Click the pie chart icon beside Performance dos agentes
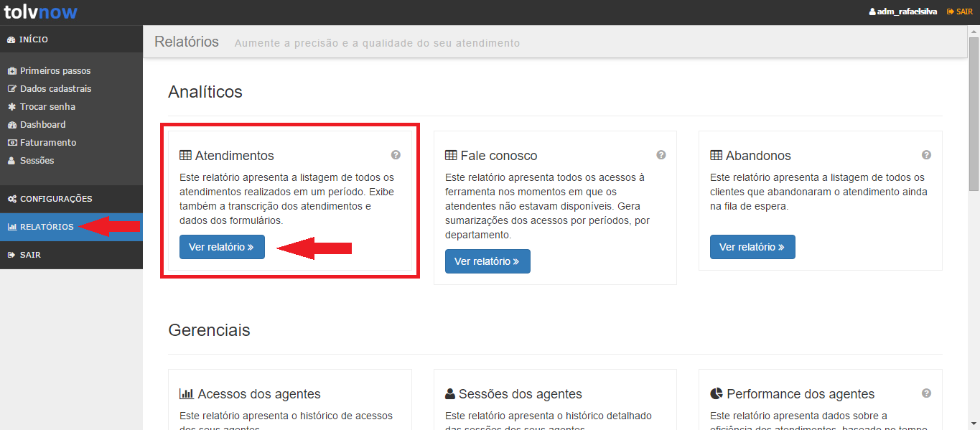The height and width of the screenshot is (430, 980). tap(717, 393)
